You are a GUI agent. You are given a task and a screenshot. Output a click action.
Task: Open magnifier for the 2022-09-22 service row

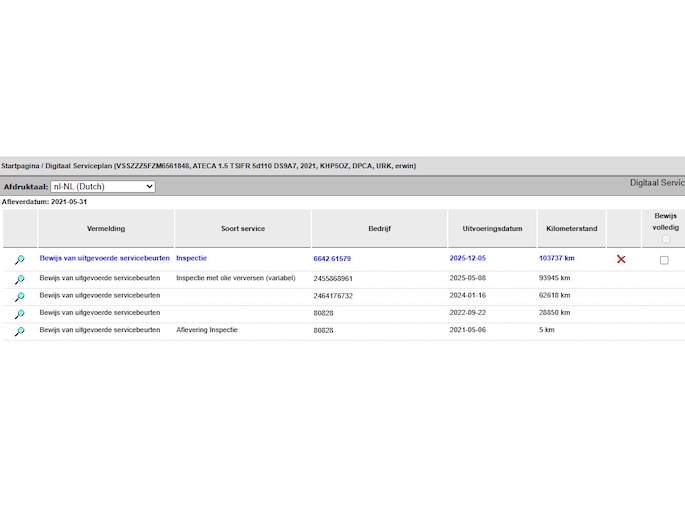pos(19,314)
